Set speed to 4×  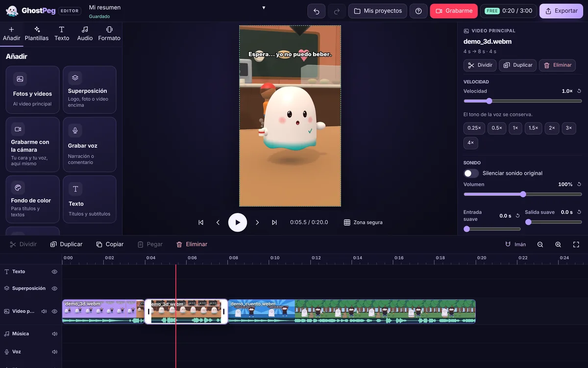point(470,143)
